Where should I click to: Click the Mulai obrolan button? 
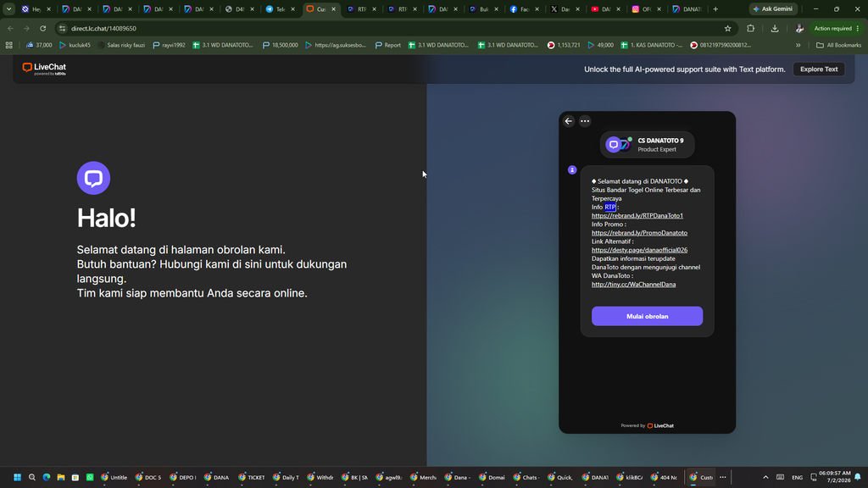point(647,316)
